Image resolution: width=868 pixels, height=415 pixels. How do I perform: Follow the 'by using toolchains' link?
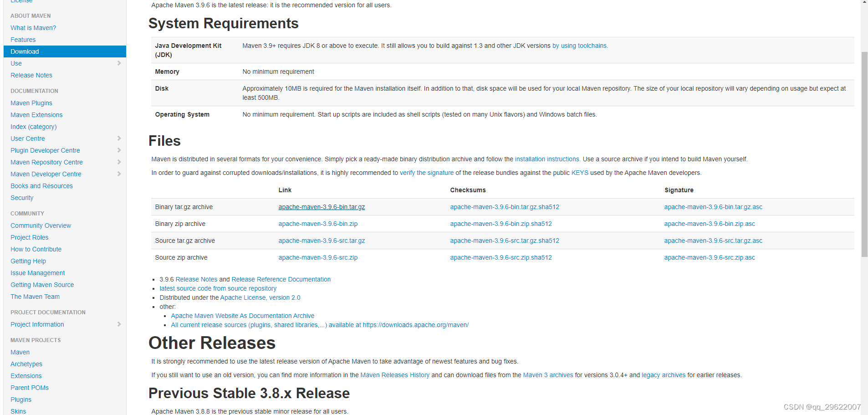click(580, 46)
